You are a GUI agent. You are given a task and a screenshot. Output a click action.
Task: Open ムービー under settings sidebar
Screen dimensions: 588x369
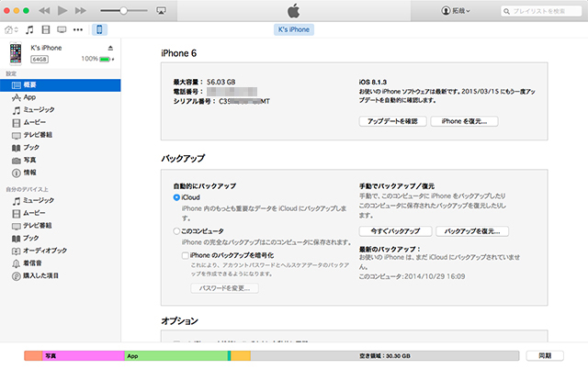pyautogui.click(x=61, y=122)
